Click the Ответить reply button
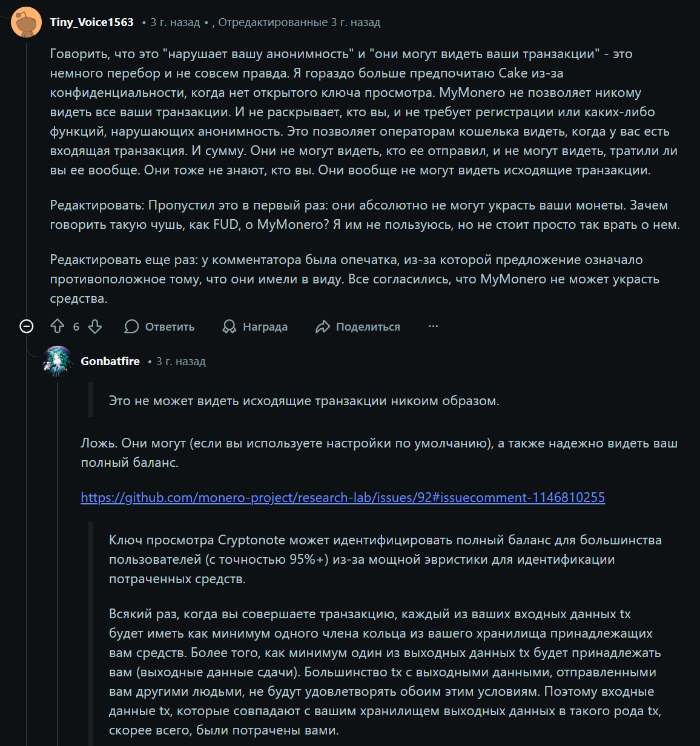Screen dimensions: 700x746 (x=160, y=327)
